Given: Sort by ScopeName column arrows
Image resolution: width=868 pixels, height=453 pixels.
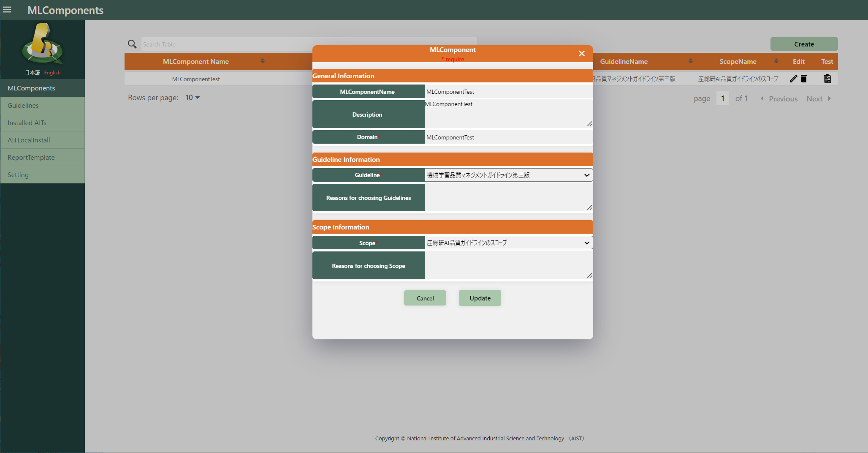Looking at the screenshot, I should tap(776, 61).
